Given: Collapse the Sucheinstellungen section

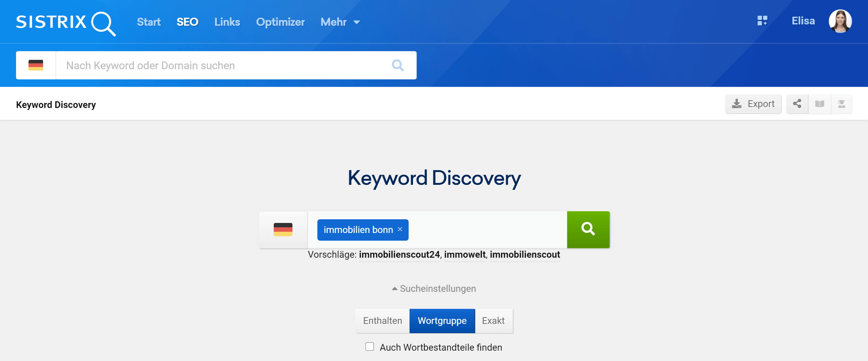Looking at the screenshot, I should click(434, 288).
